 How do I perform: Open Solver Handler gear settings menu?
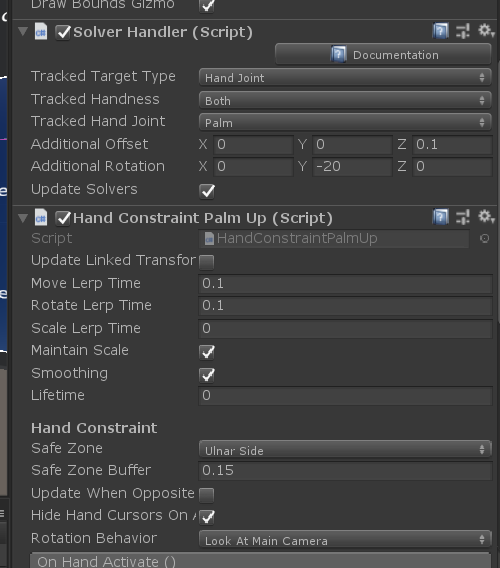point(486,31)
